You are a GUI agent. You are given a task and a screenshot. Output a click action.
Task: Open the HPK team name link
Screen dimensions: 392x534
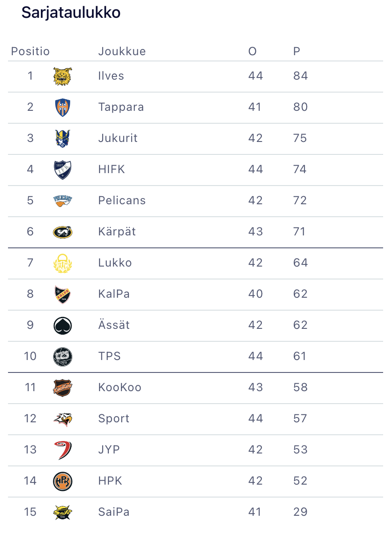110,481
